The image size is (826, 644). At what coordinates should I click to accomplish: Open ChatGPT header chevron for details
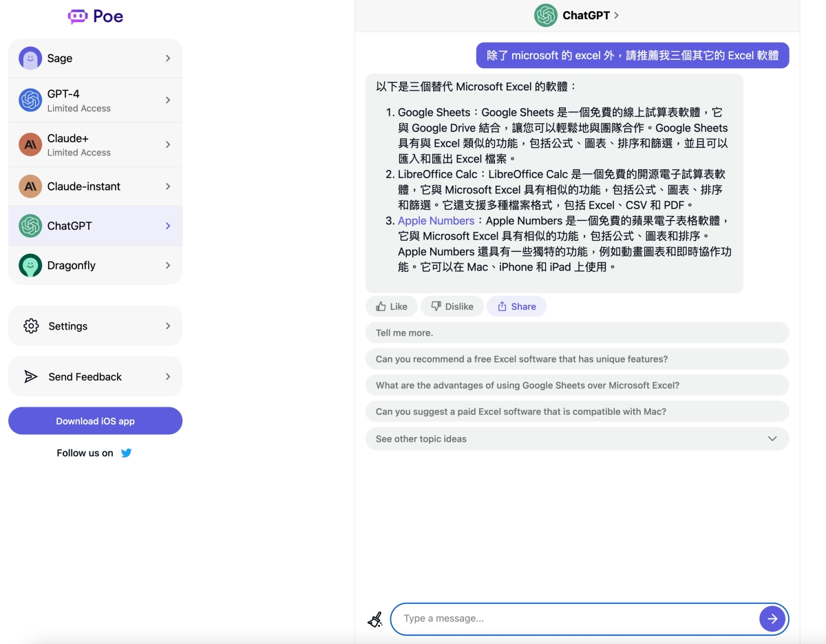tap(616, 15)
